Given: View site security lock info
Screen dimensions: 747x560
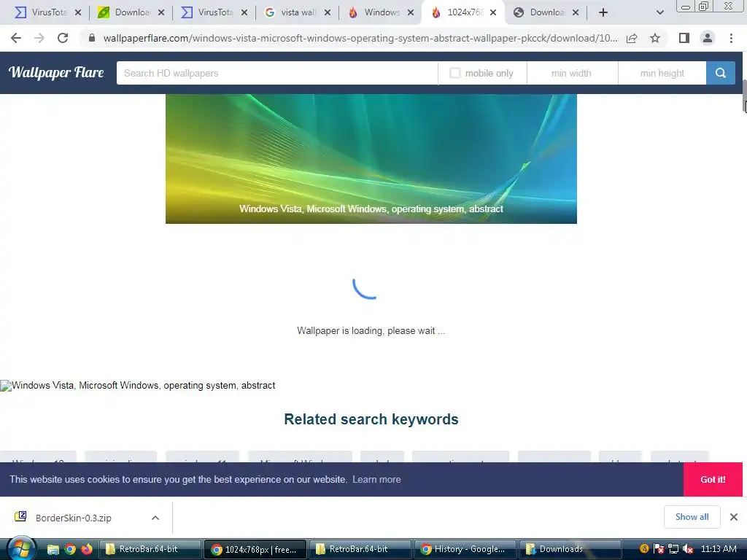Looking at the screenshot, I should tap(92, 38).
